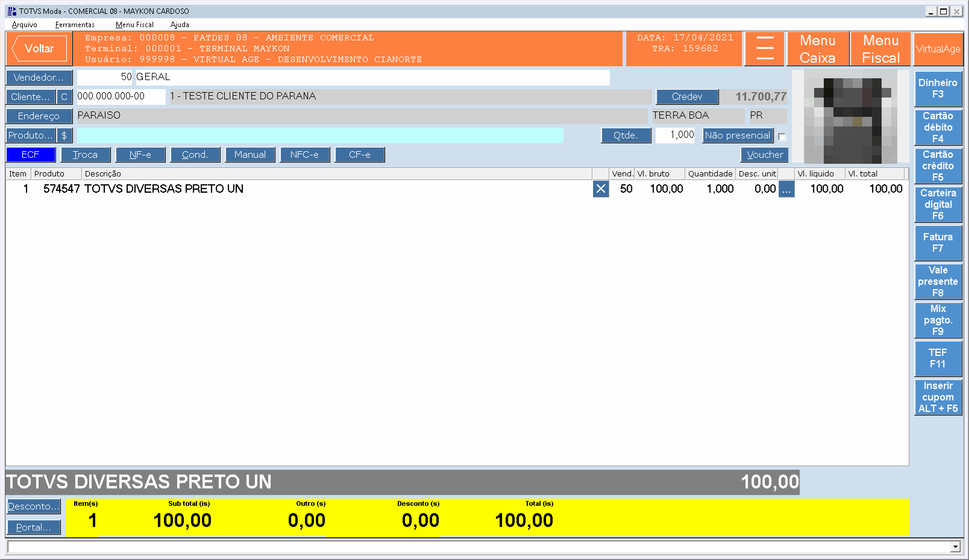Click the product code input field

tap(320, 135)
